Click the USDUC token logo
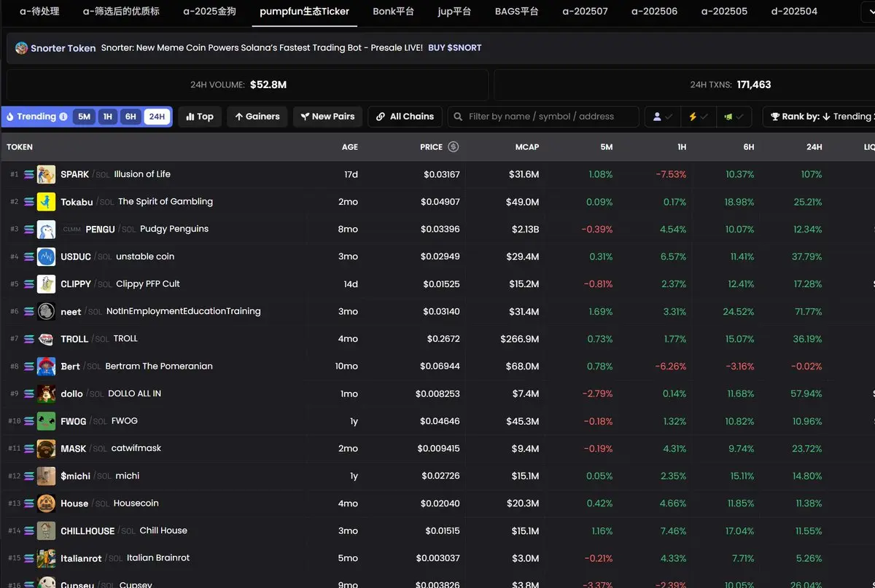Screen dimensions: 875x588 (x=46, y=256)
